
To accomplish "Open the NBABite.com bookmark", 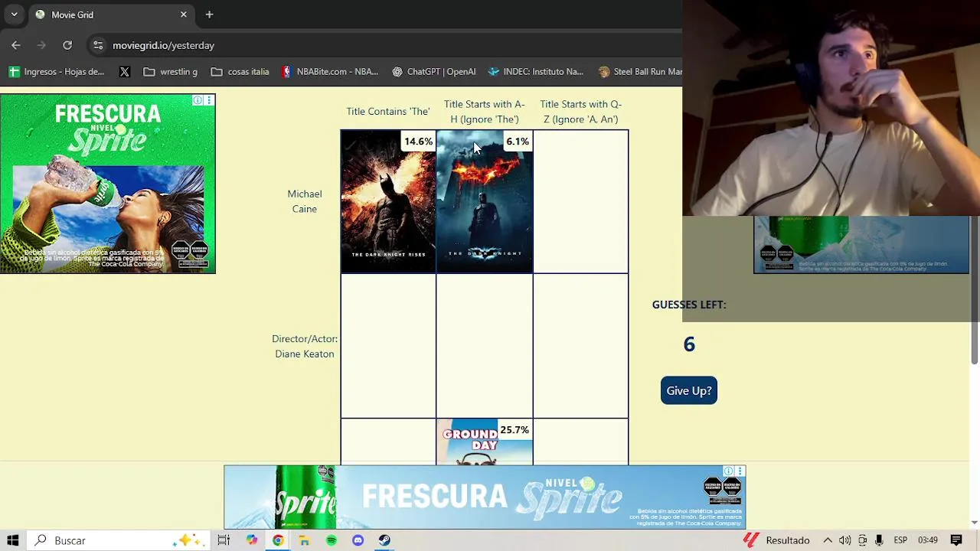I will [x=329, y=71].
